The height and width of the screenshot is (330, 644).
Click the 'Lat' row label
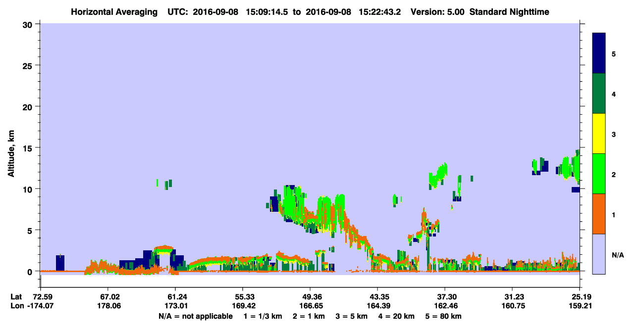point(16,297)
